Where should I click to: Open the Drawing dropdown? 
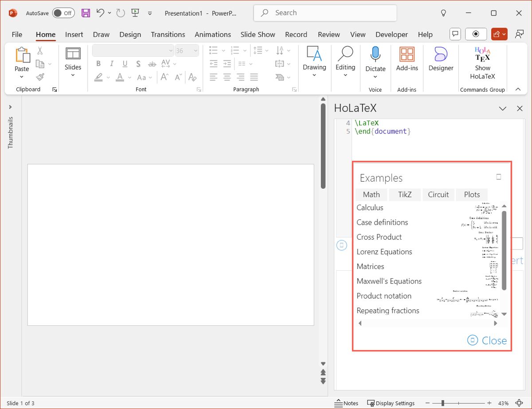[314, 62]
